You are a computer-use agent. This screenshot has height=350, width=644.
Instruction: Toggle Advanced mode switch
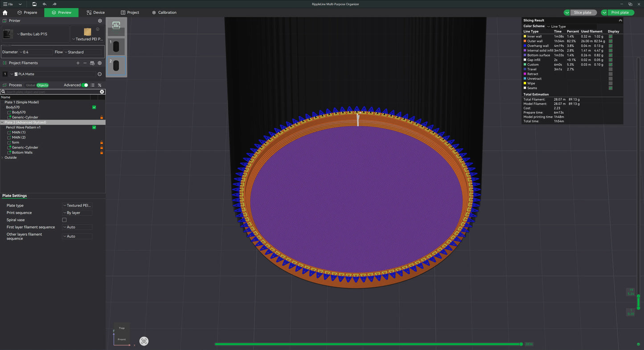(x=85, y=85)
